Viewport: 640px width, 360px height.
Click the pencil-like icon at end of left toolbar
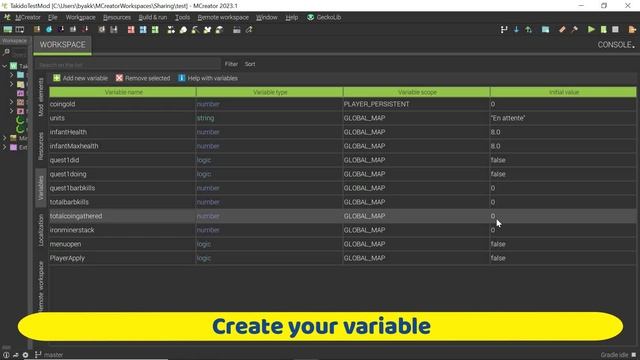click(x=249, y=29)
